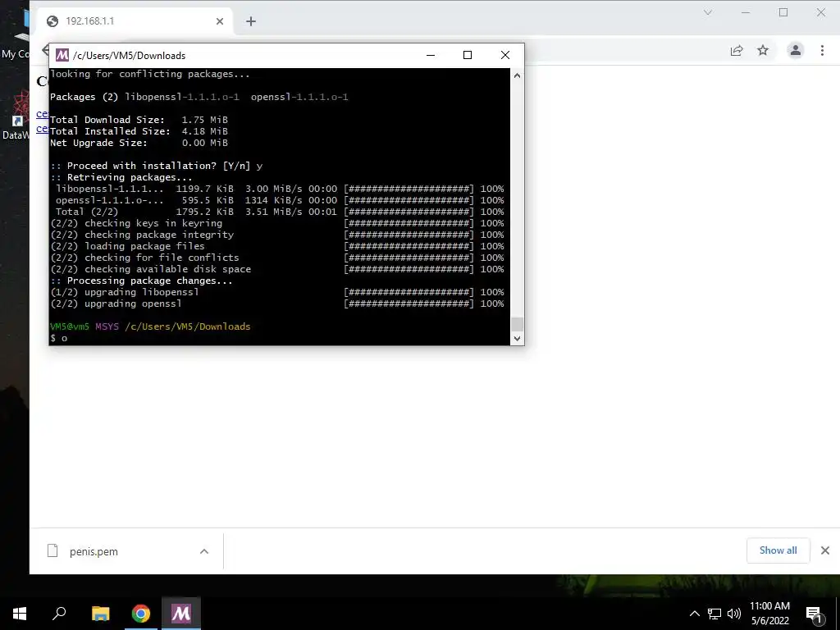The height and width of the screenshot is (630, 840).
Task: Click the ':: Retrieving packages...' line
Action: point(121,177)
